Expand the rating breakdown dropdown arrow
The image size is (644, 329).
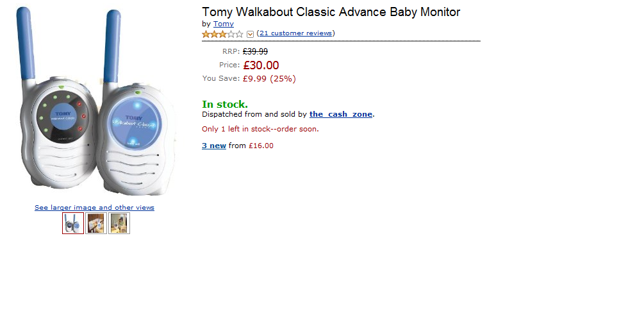250,34
